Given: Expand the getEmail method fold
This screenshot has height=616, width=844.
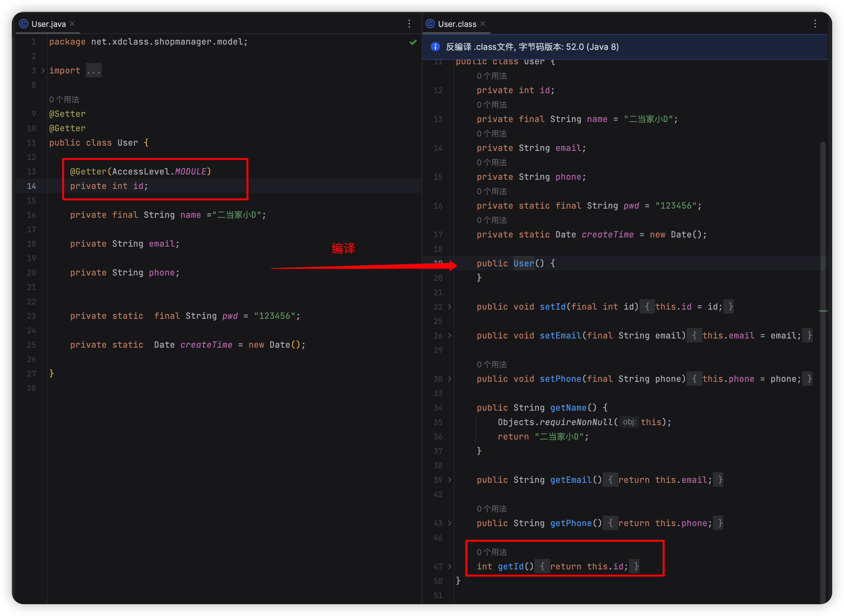Looking at the screenshot, I should (450, 480).
